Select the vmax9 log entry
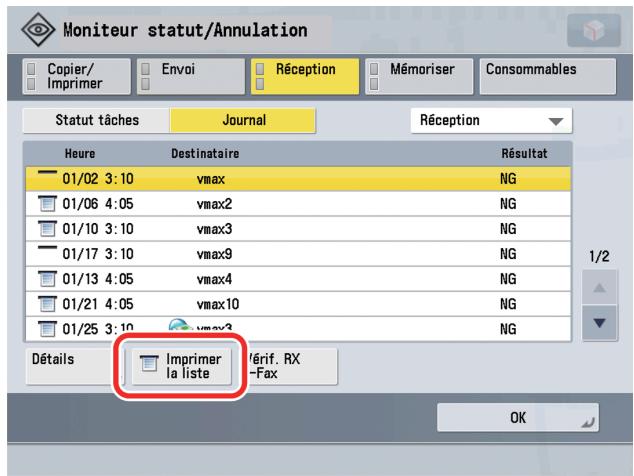Image resolution: width=634 pixels, height=476 pixels. (298, 254)
